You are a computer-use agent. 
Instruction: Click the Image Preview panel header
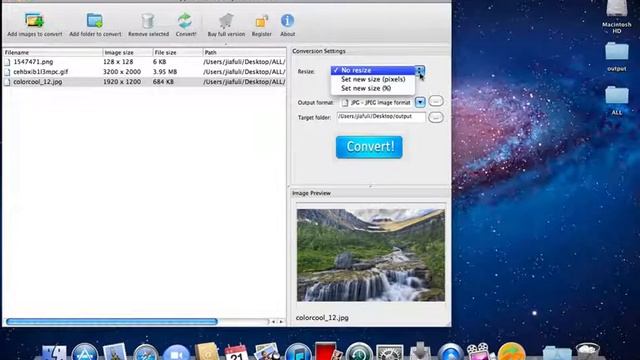[x=370, y=193]
